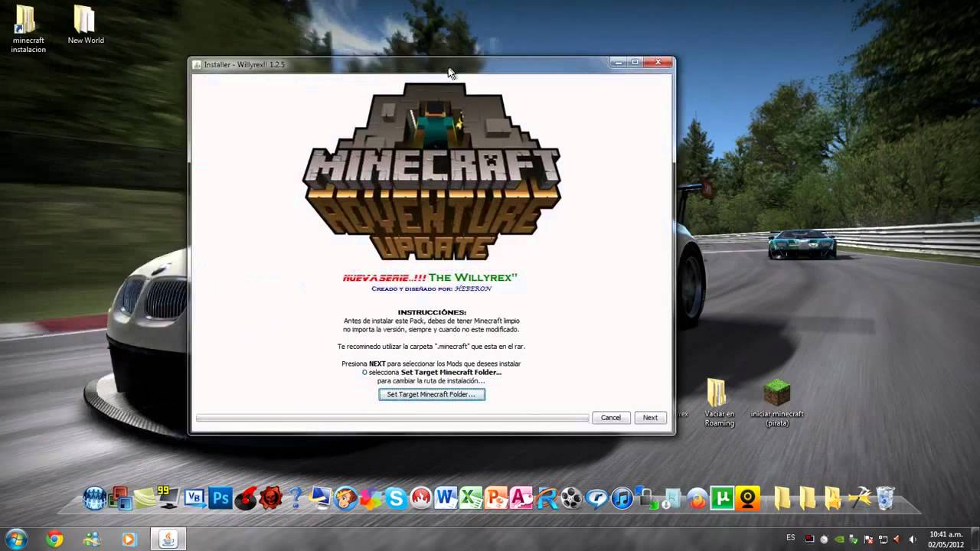Open the blue globe people dock icon
This screenshot has height=551, width=980.
coord(95,499)
